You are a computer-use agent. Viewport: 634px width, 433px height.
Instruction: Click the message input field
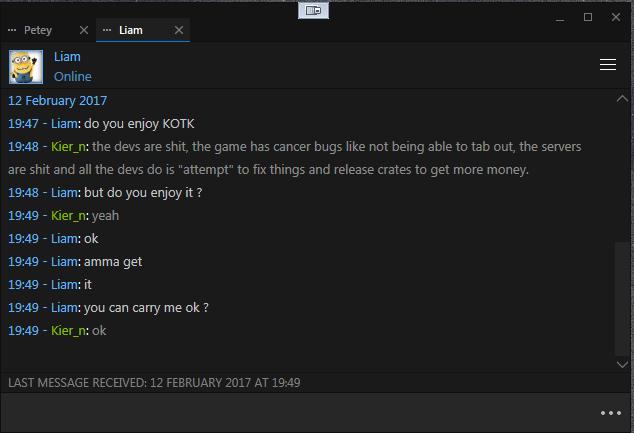click(299, 412)
